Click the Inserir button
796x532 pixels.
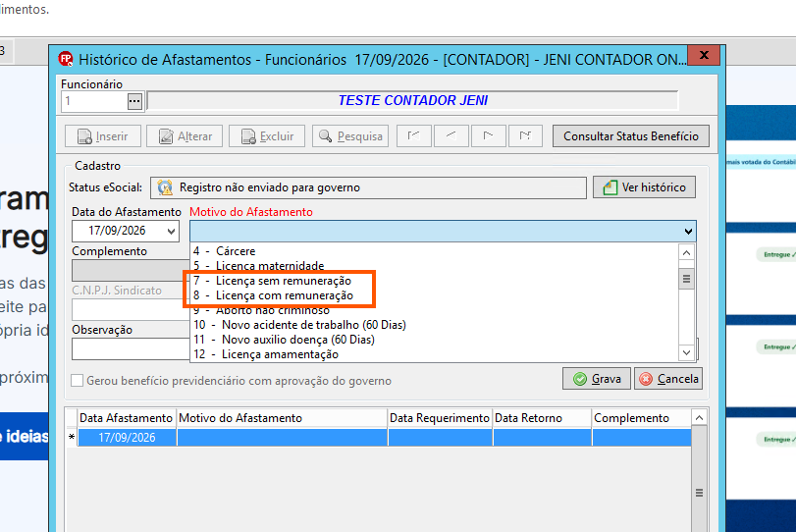103,136
